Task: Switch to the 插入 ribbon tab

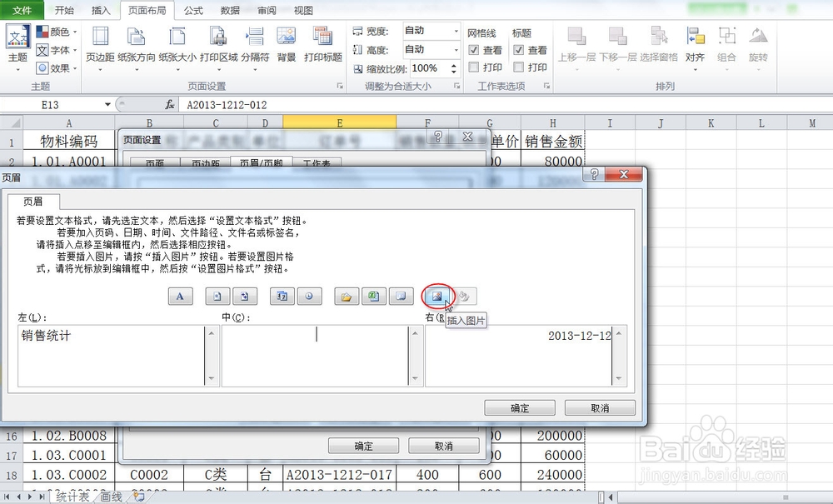Action: (101, 10)
